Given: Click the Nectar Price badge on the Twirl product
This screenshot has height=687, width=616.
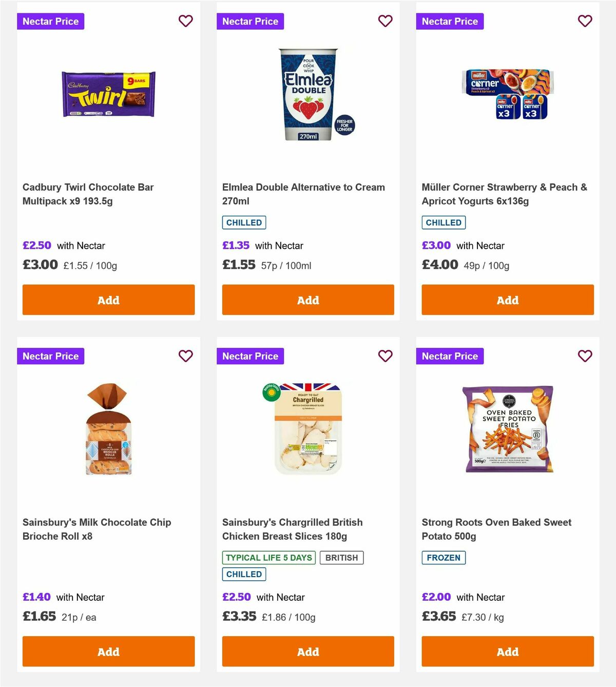Looking at the screenshot, I should tap(50, 21).
